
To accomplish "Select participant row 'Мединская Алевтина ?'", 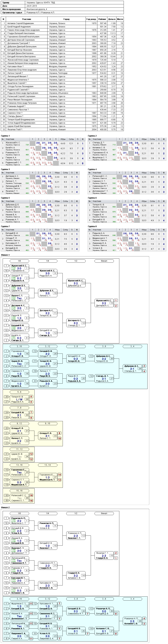I will tap(62, 80).
